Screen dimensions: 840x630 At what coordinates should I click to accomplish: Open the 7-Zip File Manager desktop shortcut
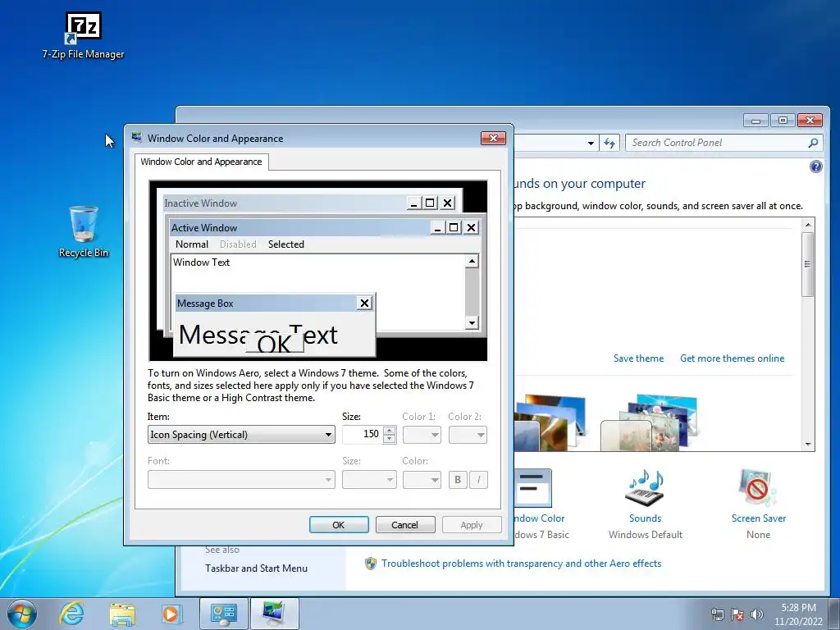click(83, 34)
